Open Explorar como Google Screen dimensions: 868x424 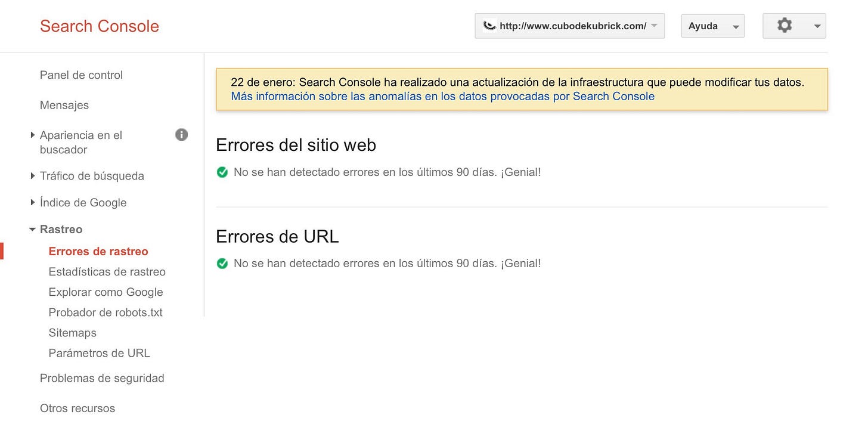pos(106,292)
